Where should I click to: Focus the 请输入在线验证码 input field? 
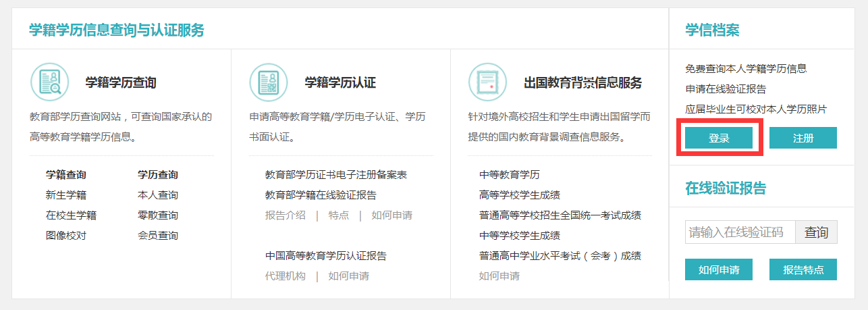(x=740, y=232)
